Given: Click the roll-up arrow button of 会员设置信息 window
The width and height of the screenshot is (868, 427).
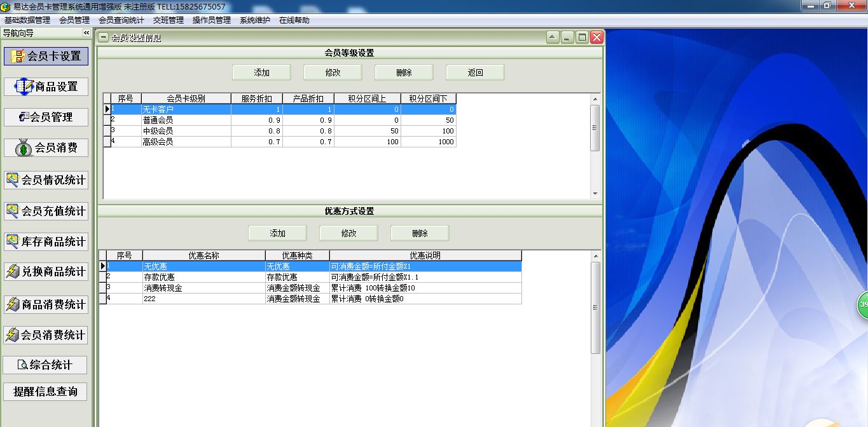Looking at the screenshot, I should coord(553,37).
